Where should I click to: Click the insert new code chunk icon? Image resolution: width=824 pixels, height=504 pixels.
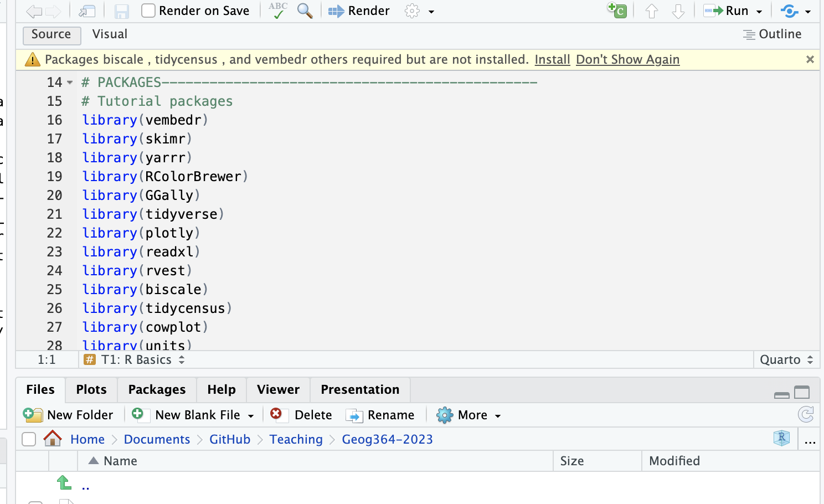(617, 11)
